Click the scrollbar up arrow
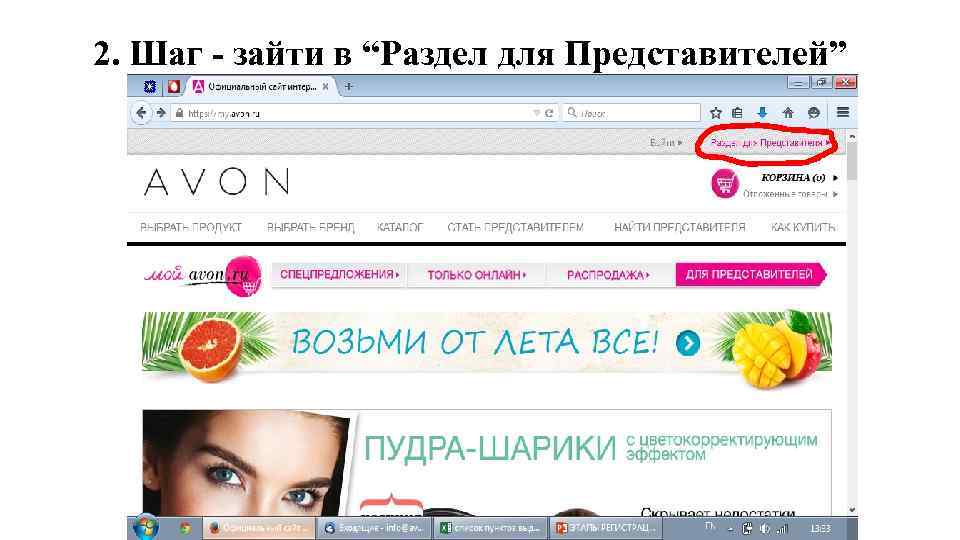This screenshot has width=960, height=540. (852, 136)
